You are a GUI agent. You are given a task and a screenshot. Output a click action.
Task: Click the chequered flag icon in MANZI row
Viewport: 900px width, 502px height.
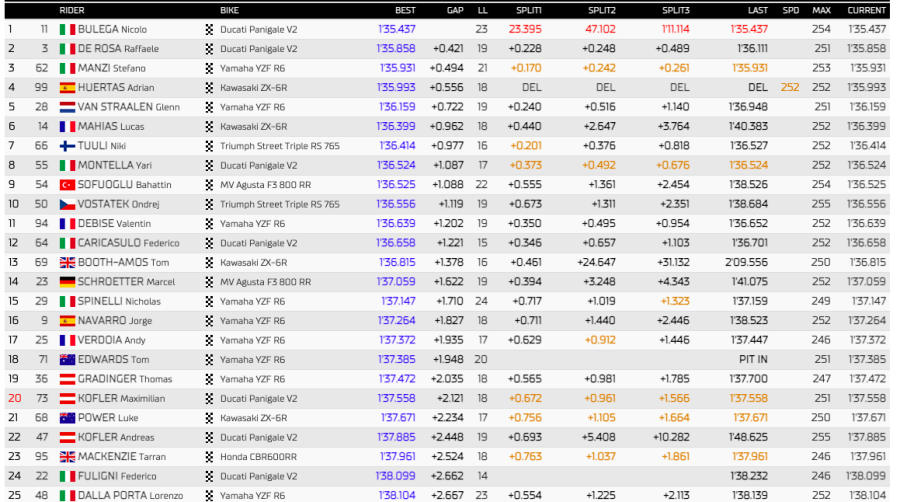click(x=210, y=68)
